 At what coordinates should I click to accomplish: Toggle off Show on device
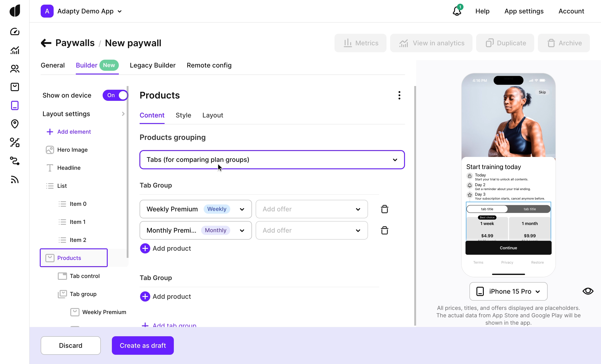coord(115,95)
